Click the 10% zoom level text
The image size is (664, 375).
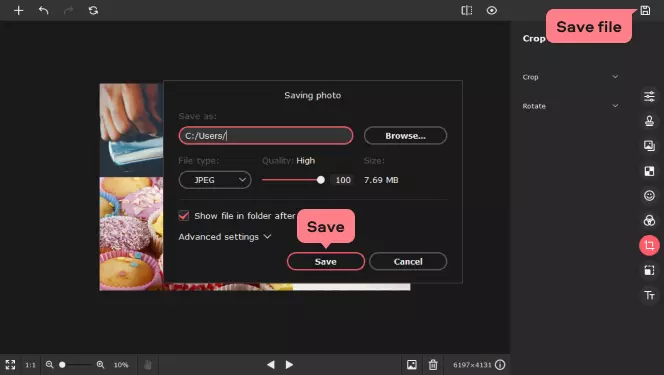[121, 365]
